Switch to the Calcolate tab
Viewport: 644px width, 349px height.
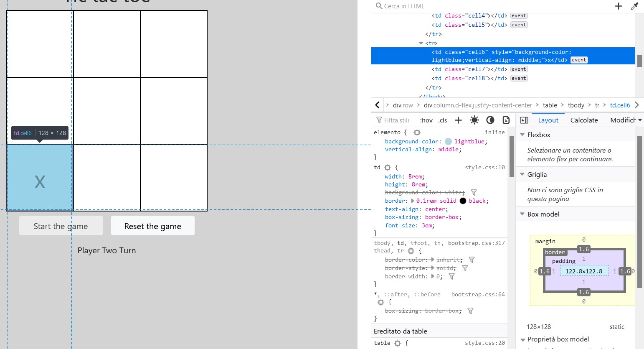584,120
